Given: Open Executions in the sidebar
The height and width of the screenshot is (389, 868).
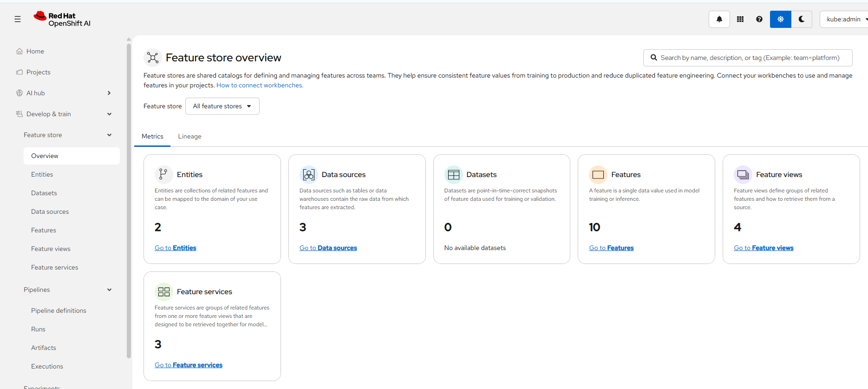Looking at the screenshot, I should [72, 366].
